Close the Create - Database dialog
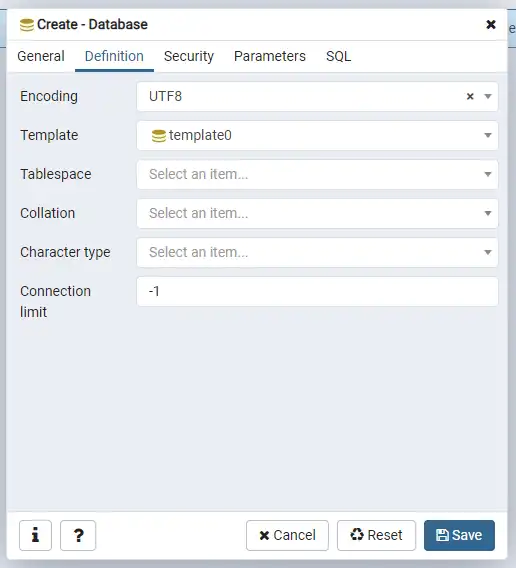 coord(491,24)
